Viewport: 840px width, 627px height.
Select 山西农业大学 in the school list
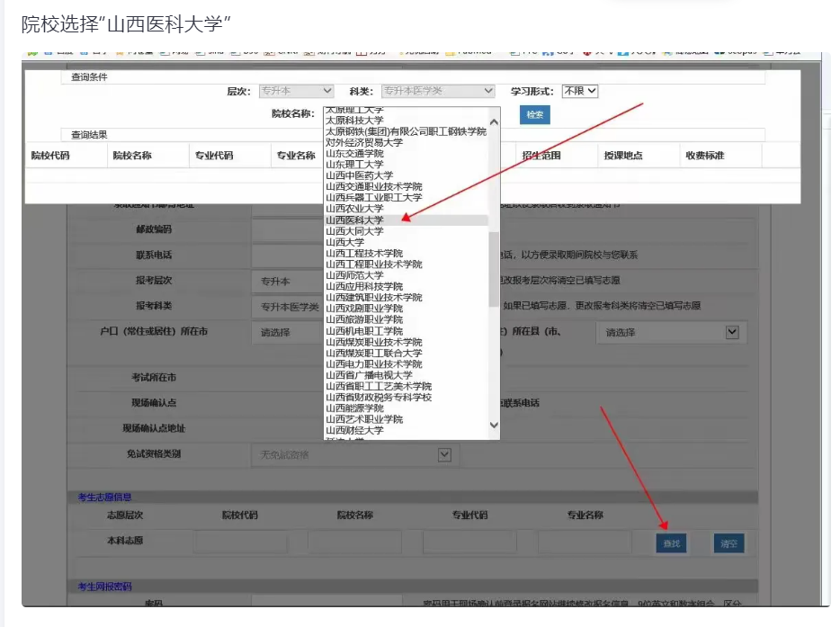click(x=354, y=209)
